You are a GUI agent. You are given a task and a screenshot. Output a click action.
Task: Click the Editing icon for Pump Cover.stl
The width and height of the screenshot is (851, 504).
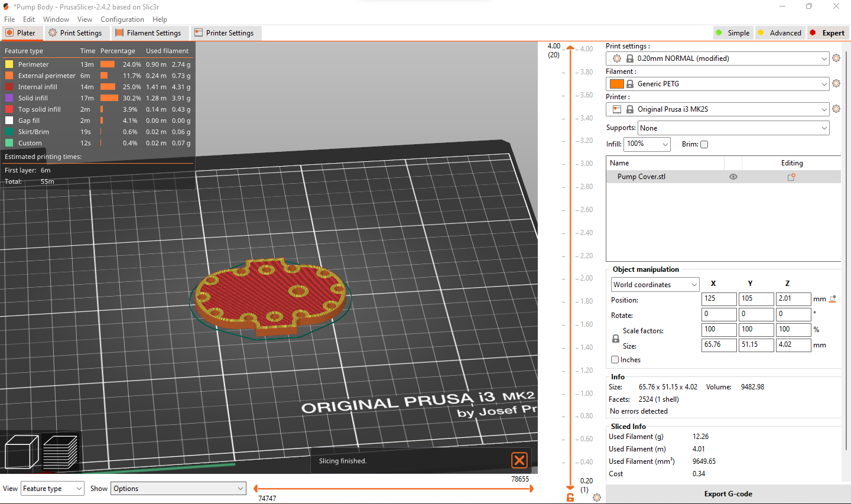click(x=791, y=177)
